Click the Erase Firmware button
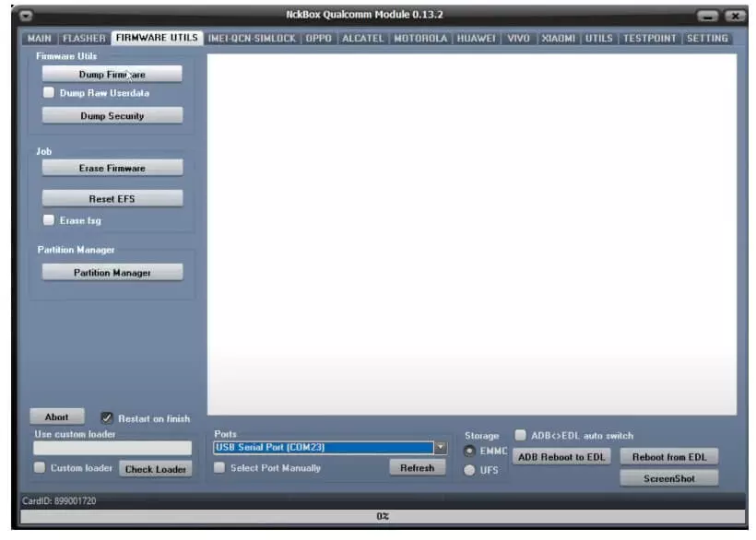756x540 pixels. click(112, 168)
